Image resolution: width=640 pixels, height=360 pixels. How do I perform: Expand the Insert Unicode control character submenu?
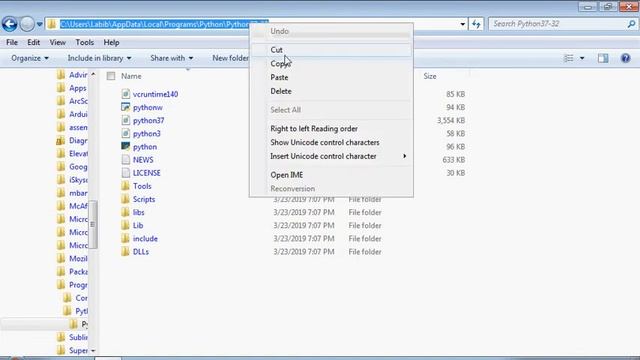click(x=331, y=156)
